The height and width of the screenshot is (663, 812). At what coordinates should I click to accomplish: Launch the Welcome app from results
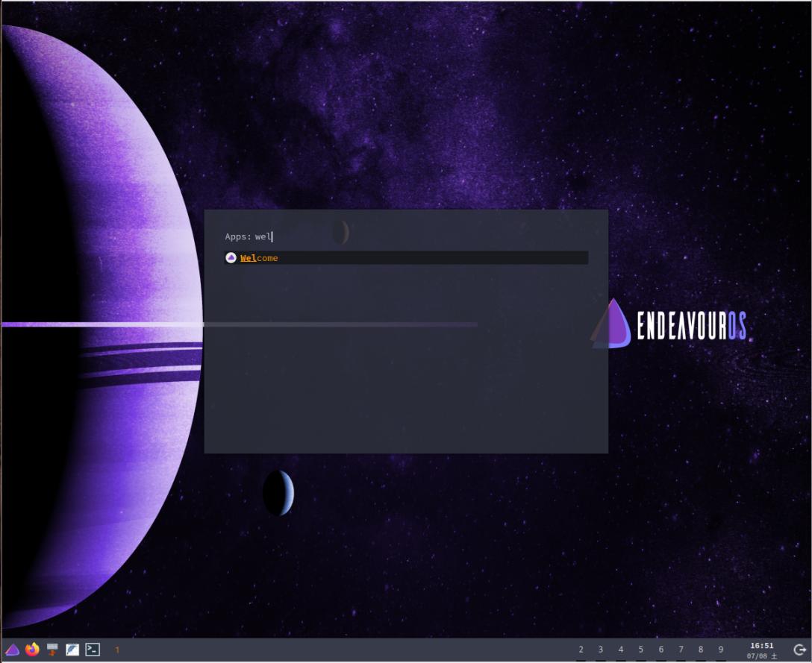[x=406, y=258]
